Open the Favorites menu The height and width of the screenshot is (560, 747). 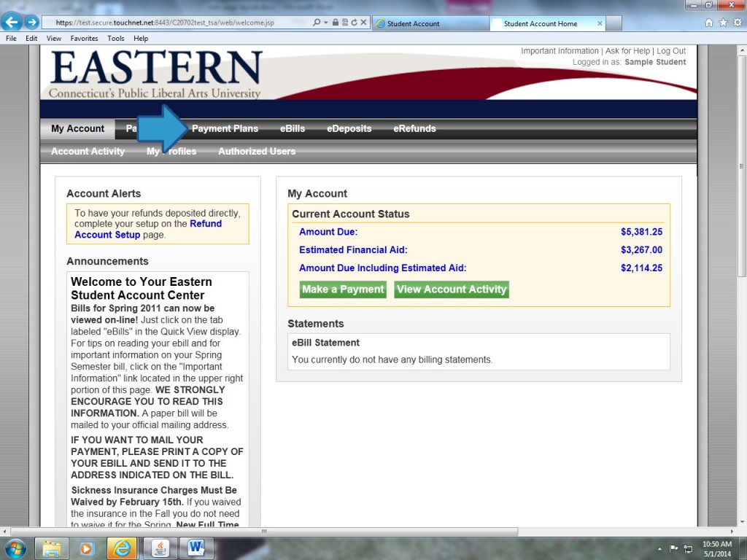pyautogui.click(x=85, y=38)
